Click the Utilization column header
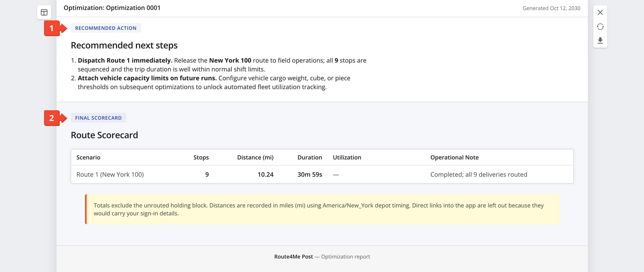 [347, 157]
